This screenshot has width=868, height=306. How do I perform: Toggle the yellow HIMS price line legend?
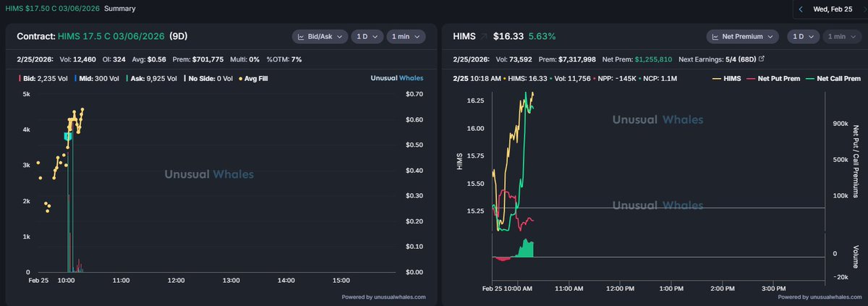click(x=728, y=78)
